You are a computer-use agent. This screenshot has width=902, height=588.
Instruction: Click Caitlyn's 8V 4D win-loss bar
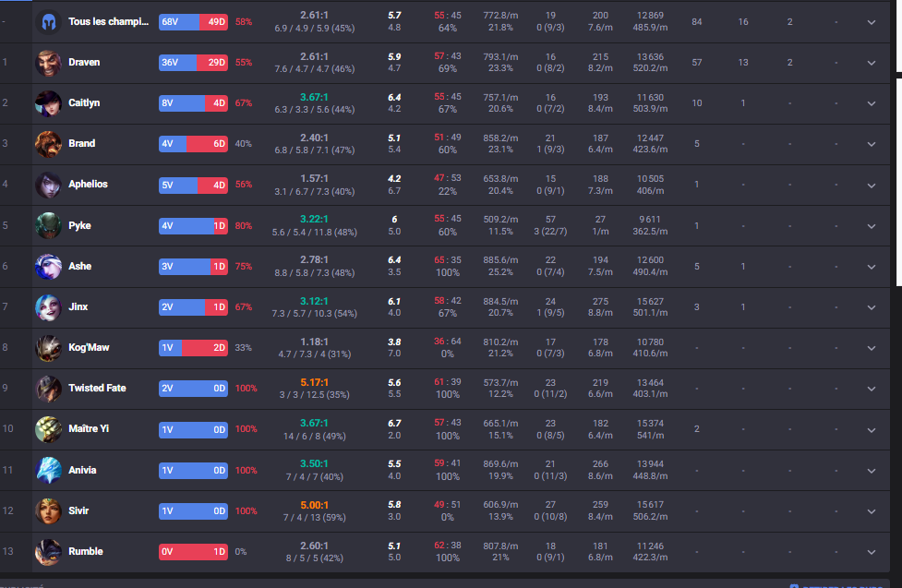pyautogui.click(x=193, y=103)
